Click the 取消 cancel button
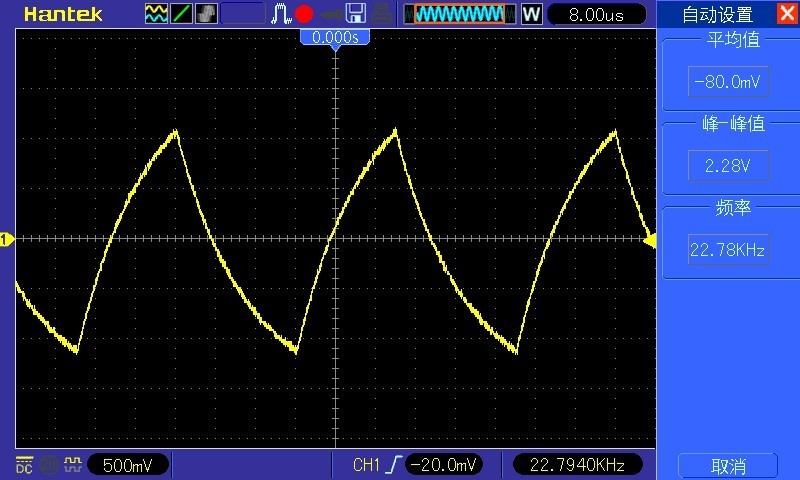 [x=728, y=466]
